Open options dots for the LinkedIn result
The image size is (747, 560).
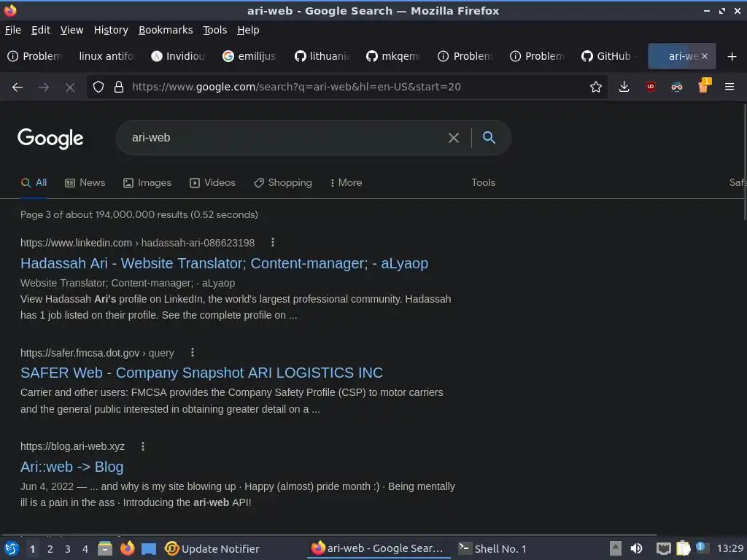pyautogui.click(x=273, y=242)
